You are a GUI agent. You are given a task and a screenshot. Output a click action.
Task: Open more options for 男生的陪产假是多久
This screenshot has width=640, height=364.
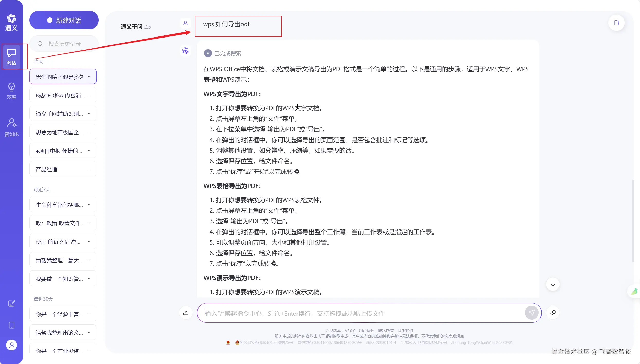tap(88, 77)
